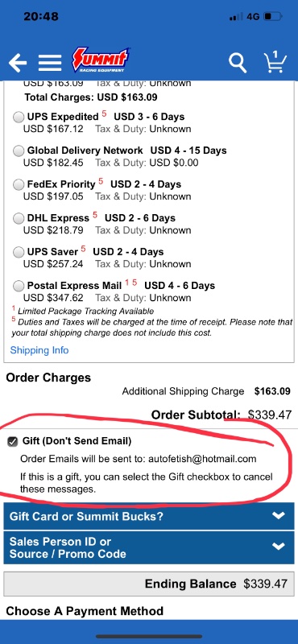
Task: Choose FedEx Priority shipping
Action: (x=19, y=185)
